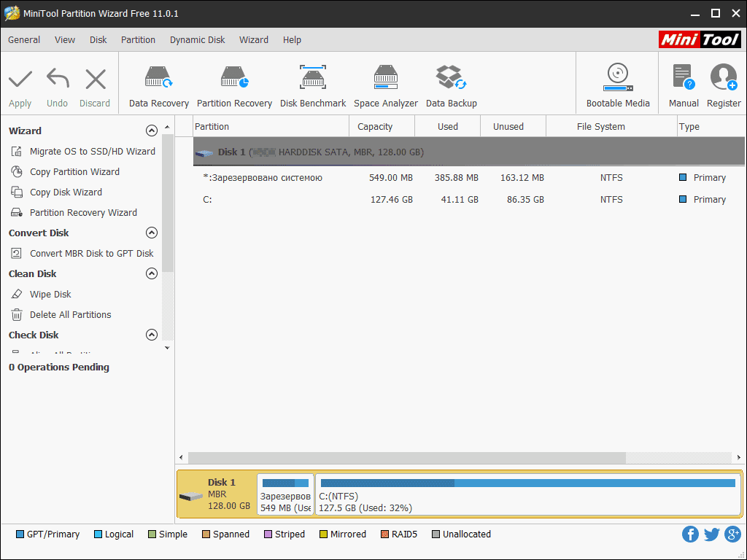Click the Apply checkmark icon

(20, 79)
